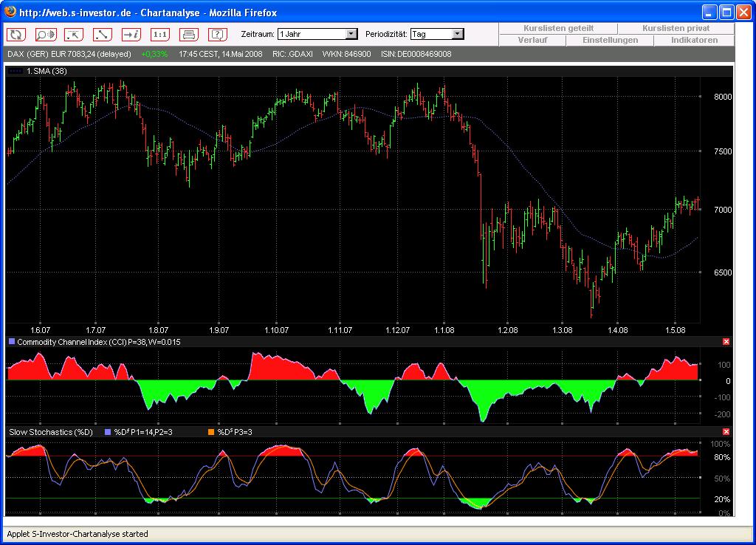Screen dimensions: 756x545
Task: Click the Firefox icon in the title bar
Action: [x=10, y=12]
